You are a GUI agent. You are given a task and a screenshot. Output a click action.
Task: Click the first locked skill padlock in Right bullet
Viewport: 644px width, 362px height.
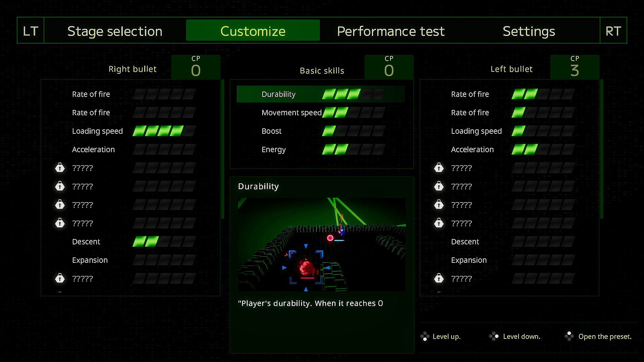pos(60,168)
